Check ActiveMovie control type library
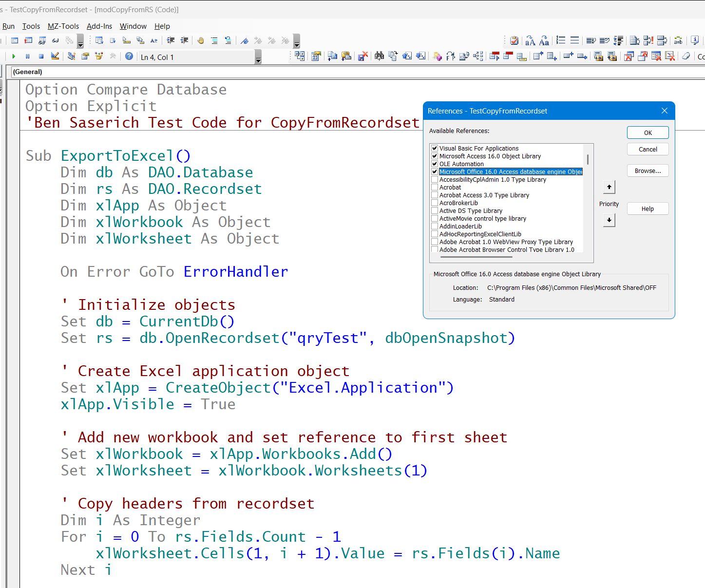The width and height of the screenshot is (705, 588). [x=435, y=218]
